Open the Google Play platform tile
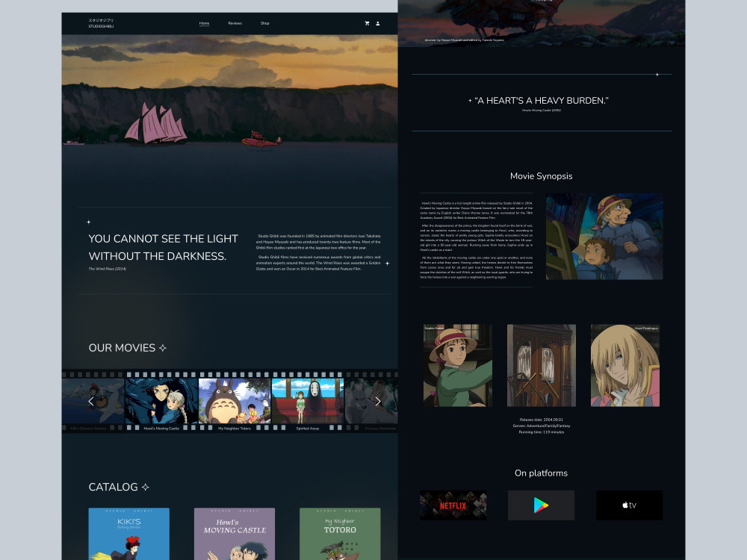Image resolution: width=747 pixels, height=560 pixels. (541, 505)
